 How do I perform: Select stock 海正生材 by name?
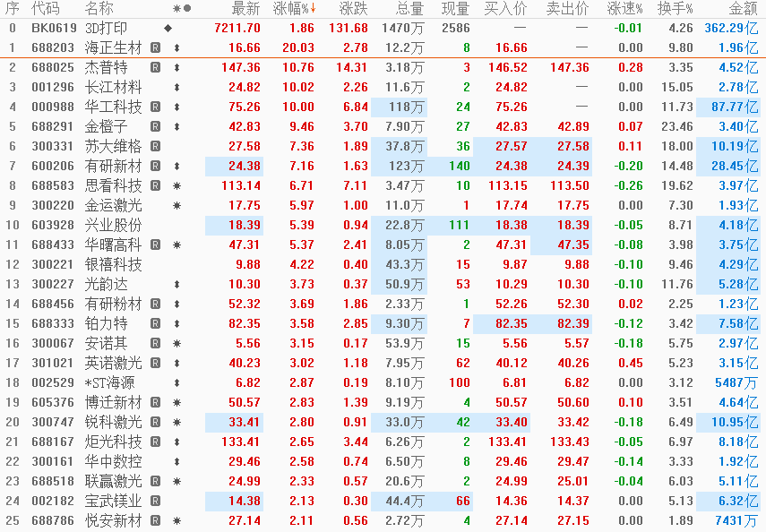[x=114, y=47]
